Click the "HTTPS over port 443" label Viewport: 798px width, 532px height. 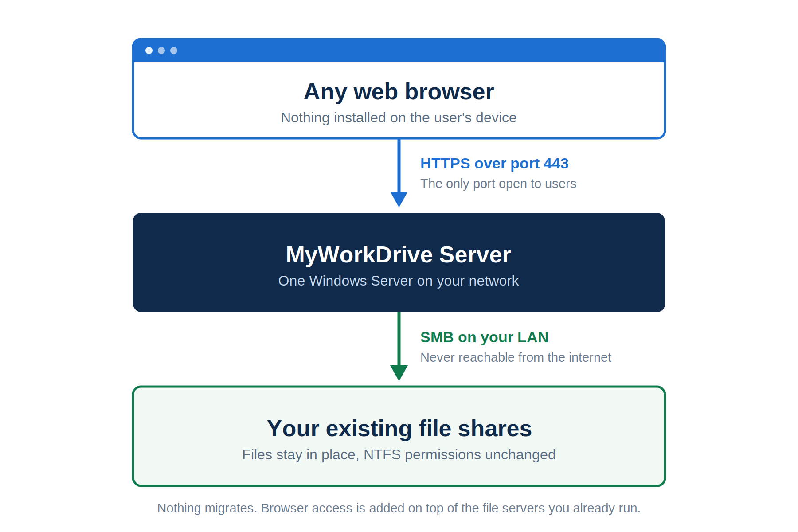pyautogui.click(x=494, y=164)
